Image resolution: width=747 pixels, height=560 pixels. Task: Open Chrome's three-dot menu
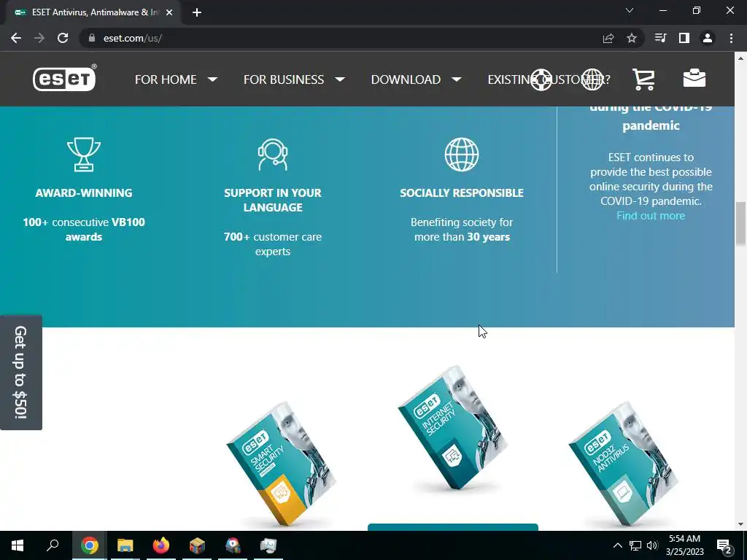click(x=731, y=38)
